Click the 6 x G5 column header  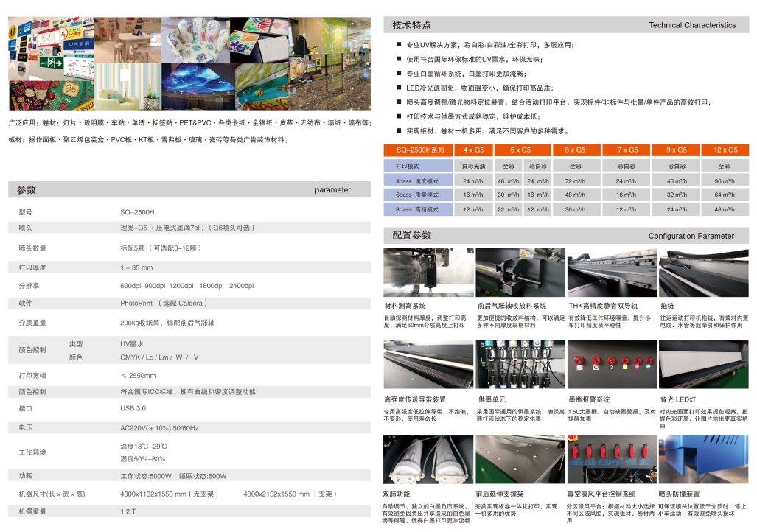[x=575, y=150]
